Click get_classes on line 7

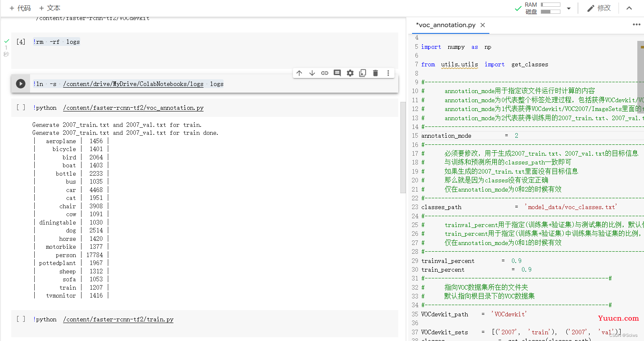click(x=529, y=65)
